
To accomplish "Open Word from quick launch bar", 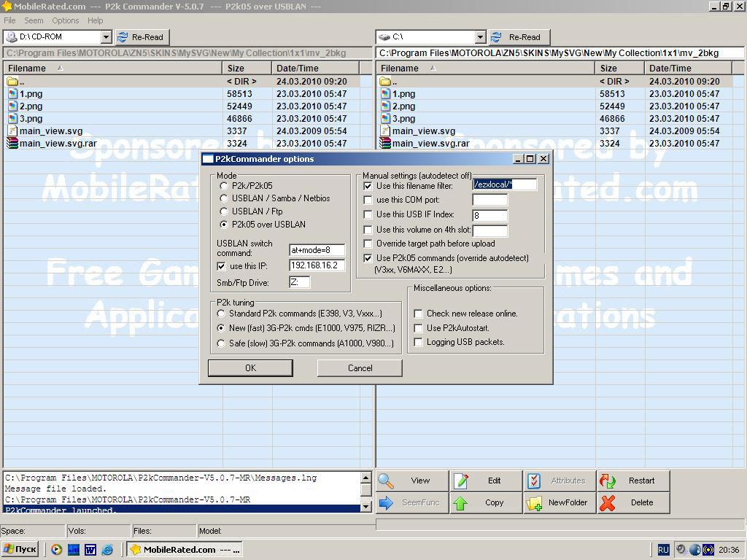I will 90,550.
